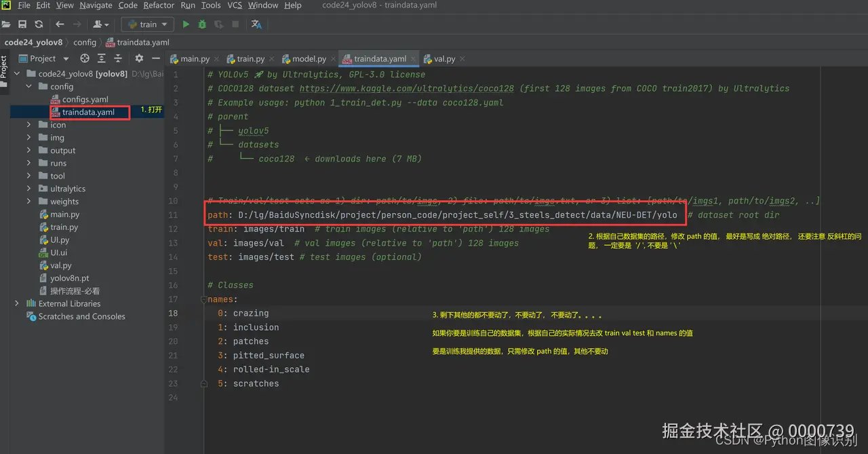Select UI.ui in project tree

pyautogui.click(x=53, y=252)
